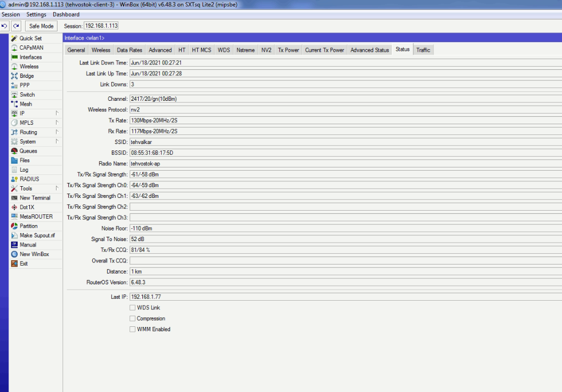Switch to the HT tab
Image resolution: width=562 pixels, height=392 pixels.
182,50
